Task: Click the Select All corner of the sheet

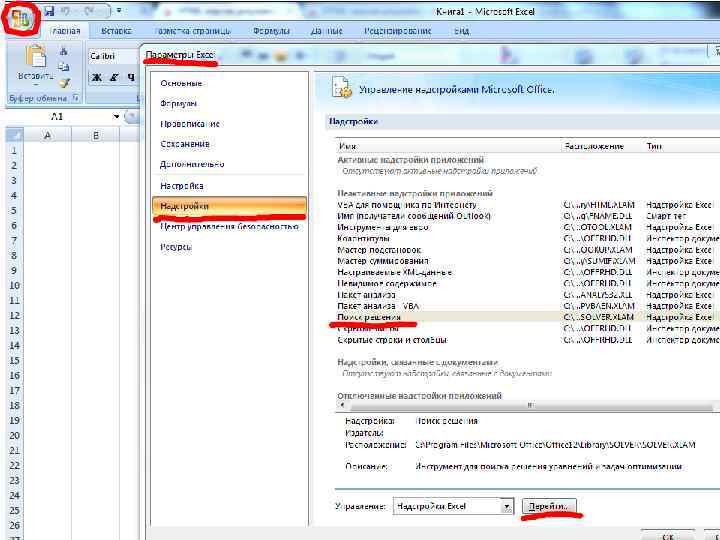Action: point(14,135)
